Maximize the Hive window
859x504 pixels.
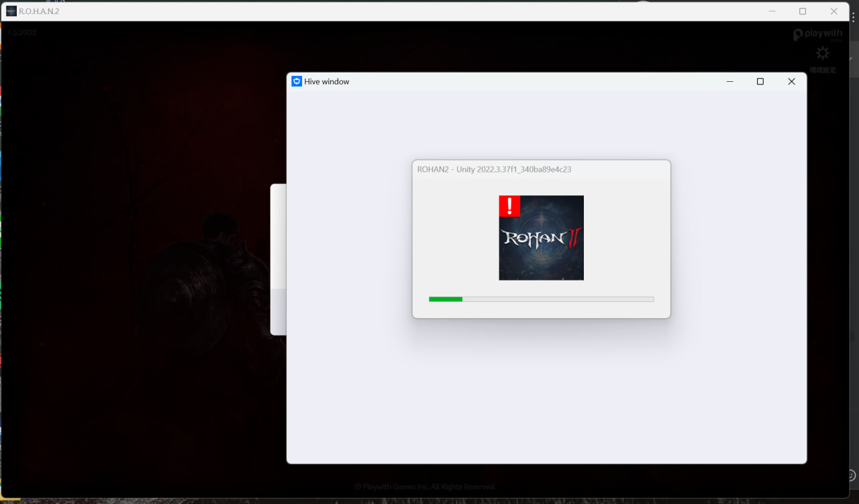[x=760, y=81]
